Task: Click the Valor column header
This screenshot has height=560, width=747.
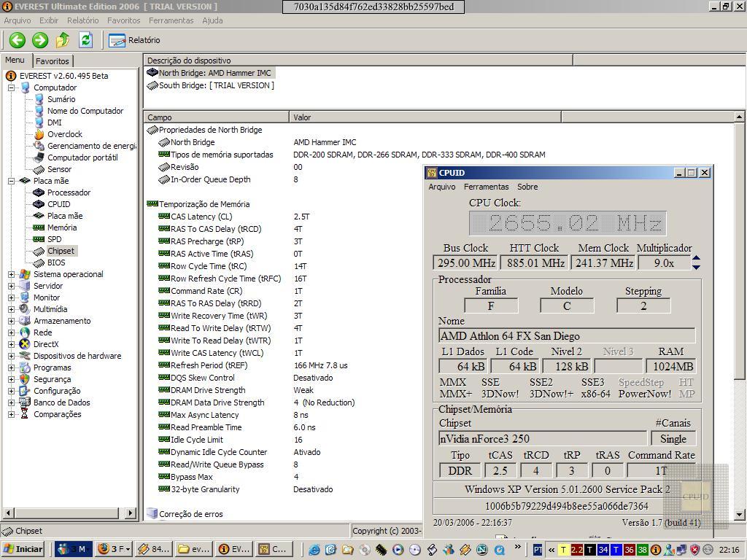Action: pyautogui.click(x=425, y=117)
